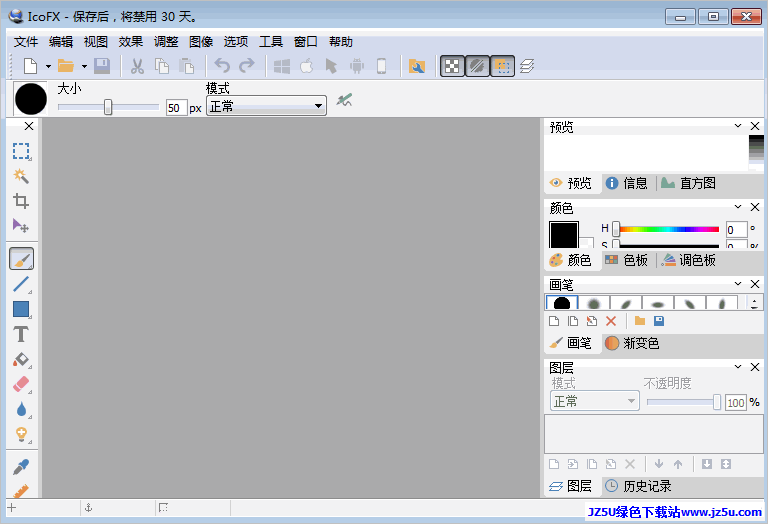The image size is (768, 524).
Task: Expand the 预览 panel options chevron
Action: click(x=738, y=126)
